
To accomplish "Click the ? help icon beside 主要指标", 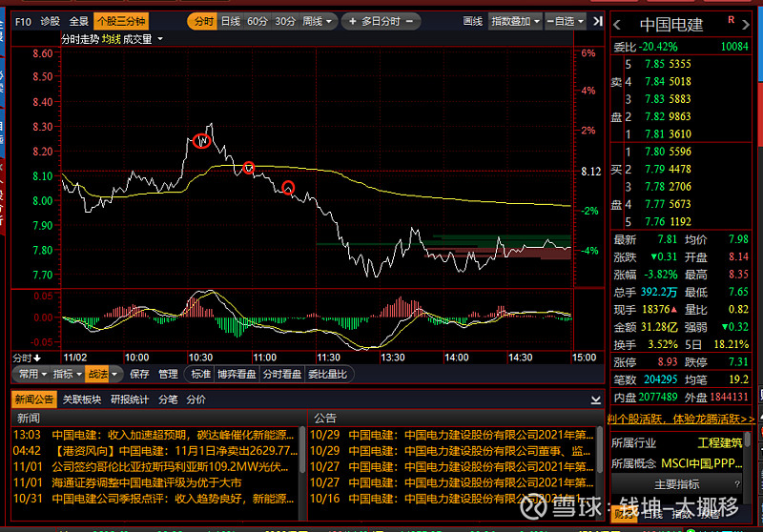I will point(737,484).
